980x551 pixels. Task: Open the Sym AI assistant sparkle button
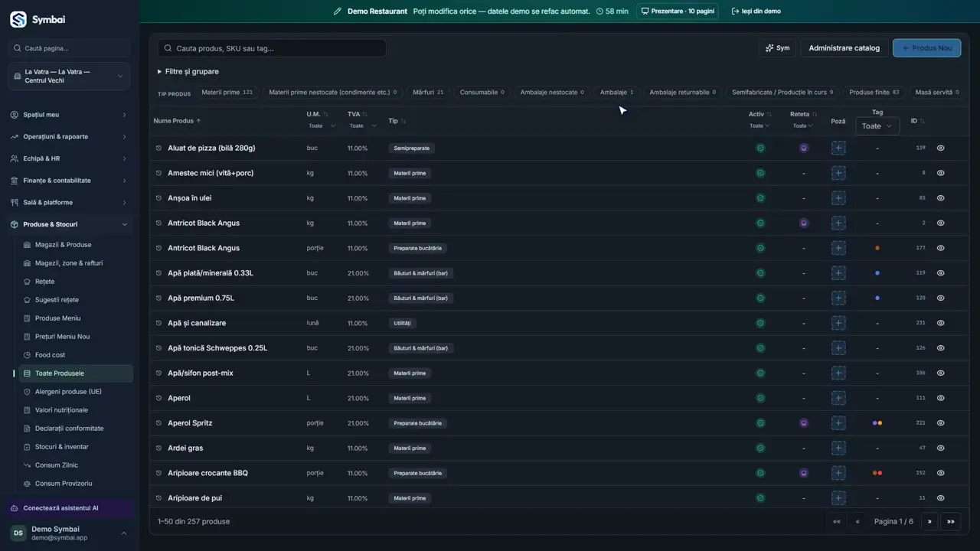click(x=777, y=48)
